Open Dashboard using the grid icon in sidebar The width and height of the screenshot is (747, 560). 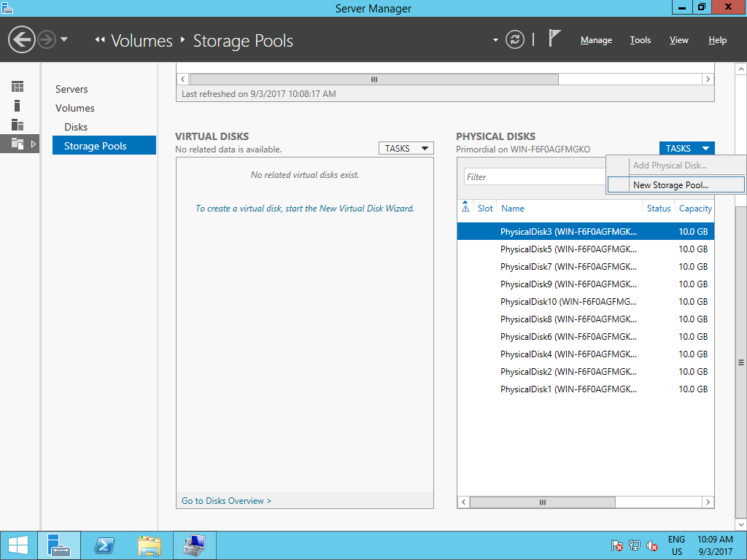coord(17,86)
